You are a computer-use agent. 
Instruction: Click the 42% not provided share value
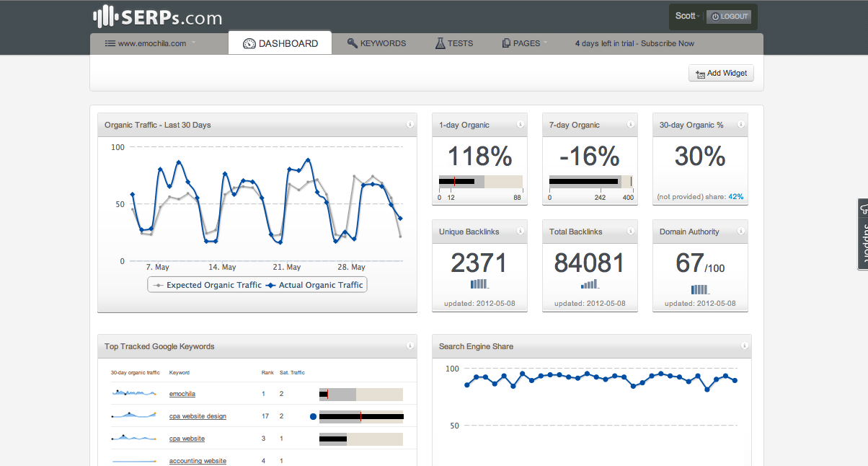[735, 196]
